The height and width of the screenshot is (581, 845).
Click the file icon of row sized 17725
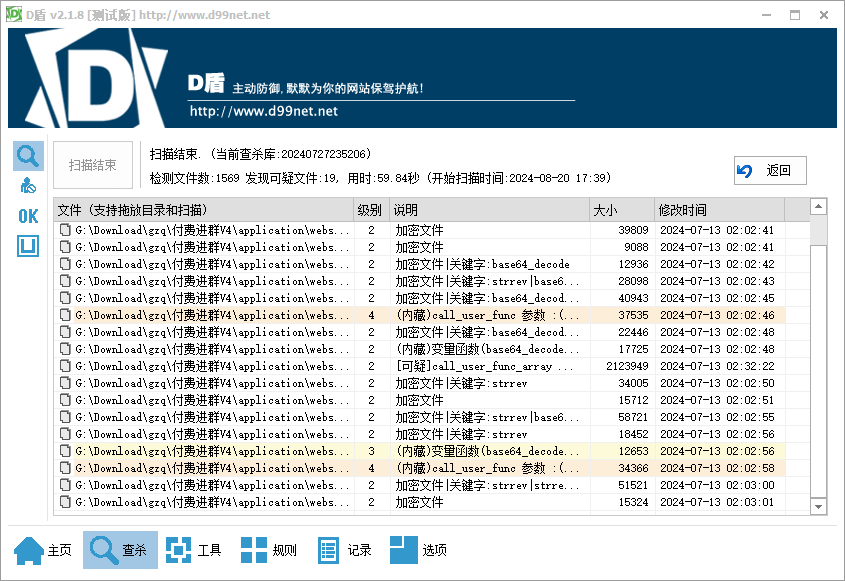tap(65, 349)
